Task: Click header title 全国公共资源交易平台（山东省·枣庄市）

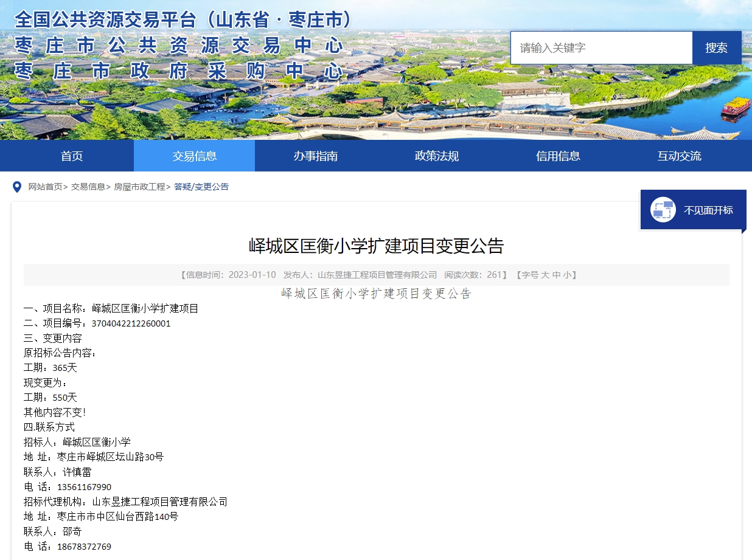Action: click(x=184, y=20)
